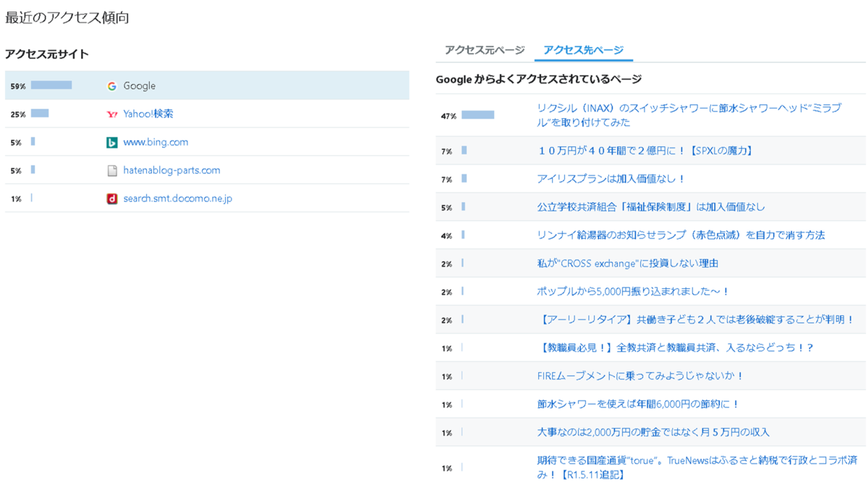Open the 節水シャワー年間6,000円の節約 article
Image resolution: width=868 pixels, height=488 pixels.
[638, 404]
